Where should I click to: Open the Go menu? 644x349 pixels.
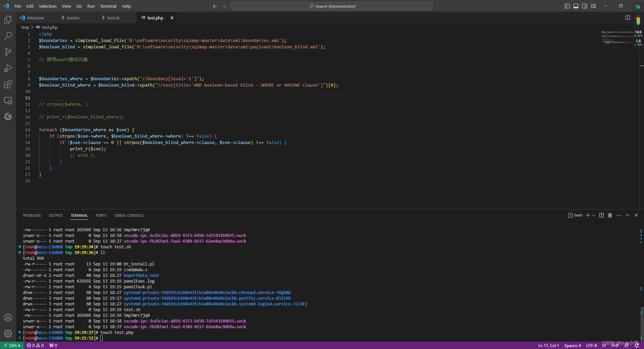[79, 6]
